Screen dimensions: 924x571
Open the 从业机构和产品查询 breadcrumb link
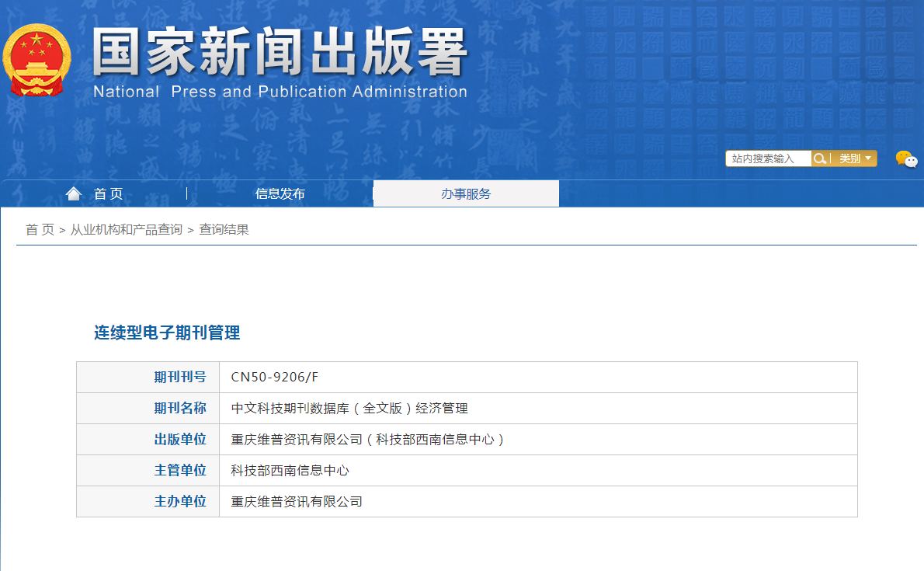point(126,230)
